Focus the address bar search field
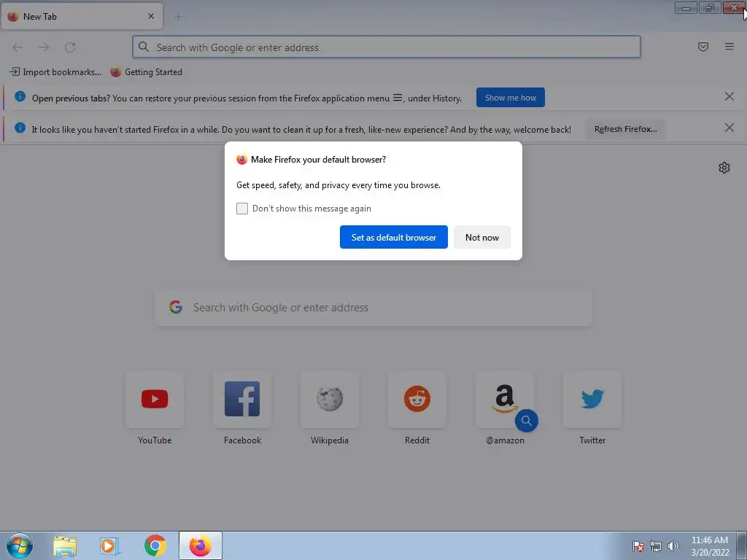The image size is (747, 560). click(387, 47)
